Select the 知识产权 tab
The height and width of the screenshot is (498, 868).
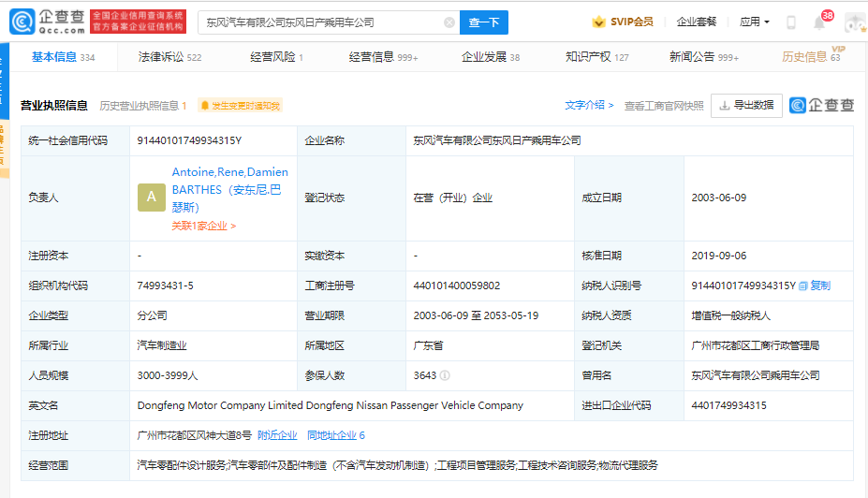[x=596, y=57]
